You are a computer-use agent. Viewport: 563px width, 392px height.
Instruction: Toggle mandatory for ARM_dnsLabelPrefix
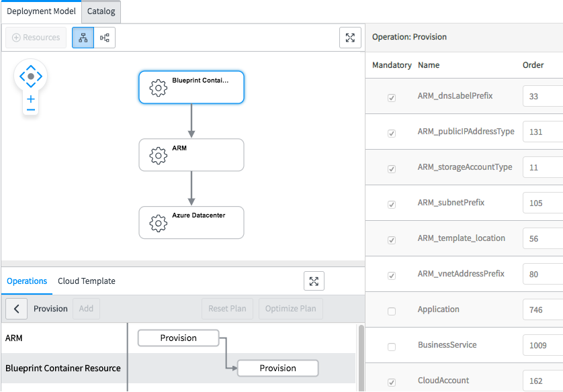coord(392,98)
